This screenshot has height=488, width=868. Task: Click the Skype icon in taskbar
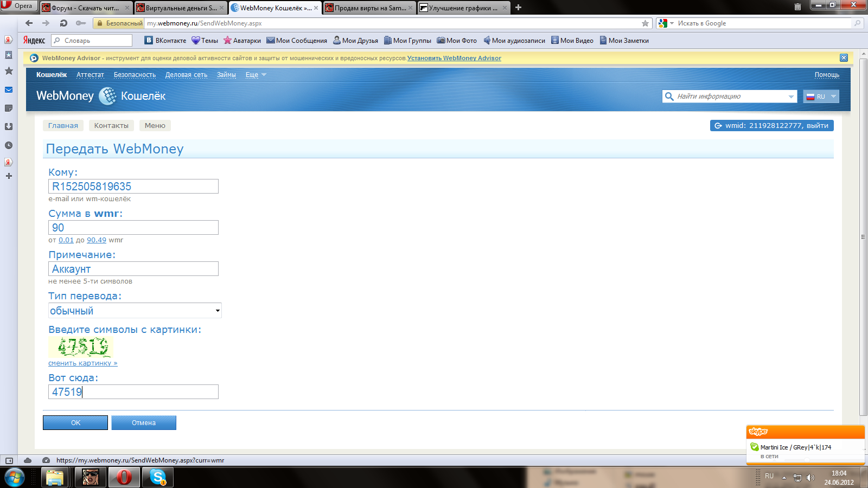158,477
